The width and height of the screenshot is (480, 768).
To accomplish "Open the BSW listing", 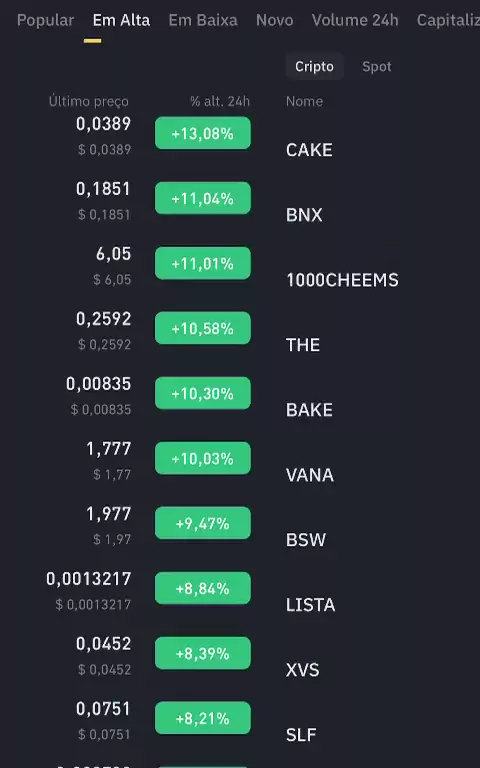I will (x=306, y=540).
